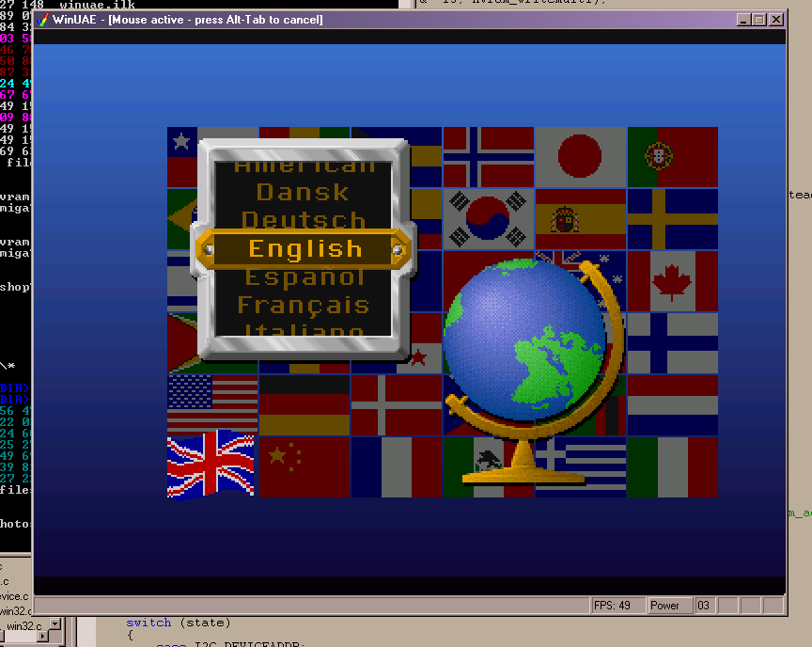Click the Canadian maple leaf flag
Viewport: 812px width, 647px height.
tap(673, 281)
